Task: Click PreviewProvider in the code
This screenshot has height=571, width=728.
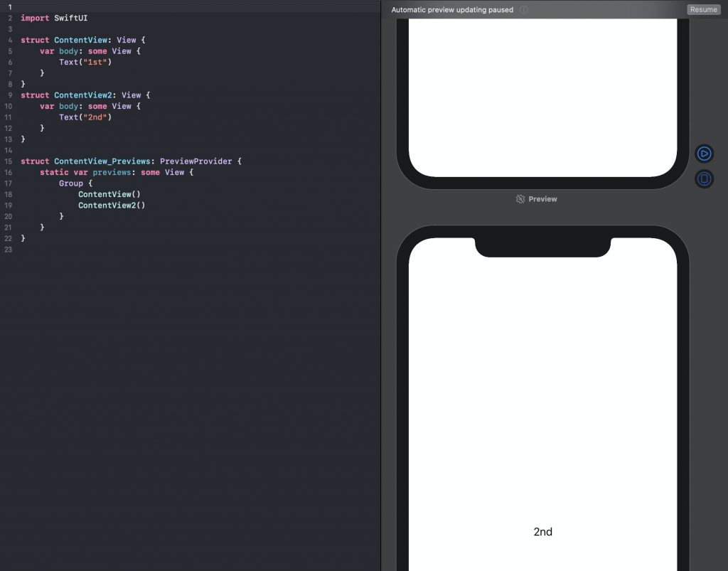Action: (x=196, y=161)
